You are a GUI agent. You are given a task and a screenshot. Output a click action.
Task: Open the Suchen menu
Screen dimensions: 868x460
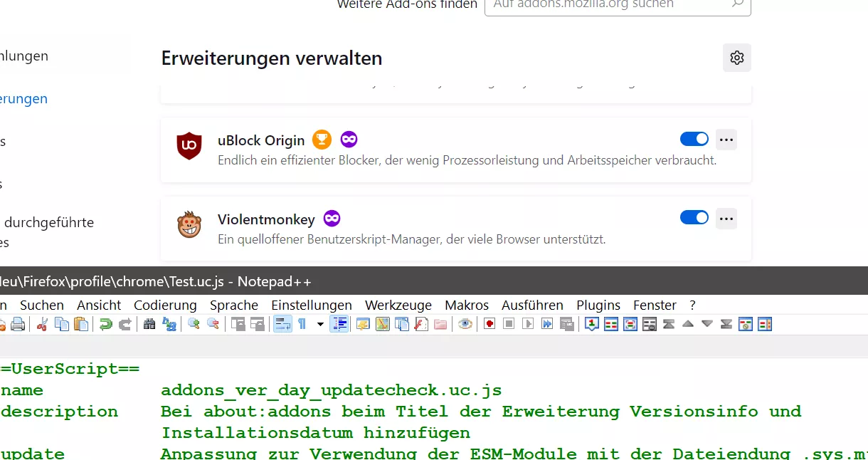click(x=42, y=305)
